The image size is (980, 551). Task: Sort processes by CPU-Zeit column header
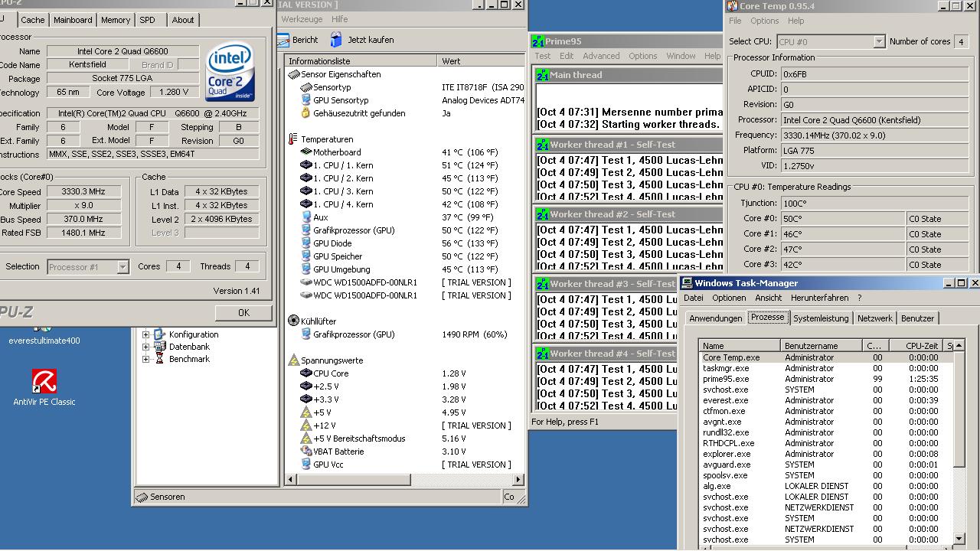pos(916,346)
